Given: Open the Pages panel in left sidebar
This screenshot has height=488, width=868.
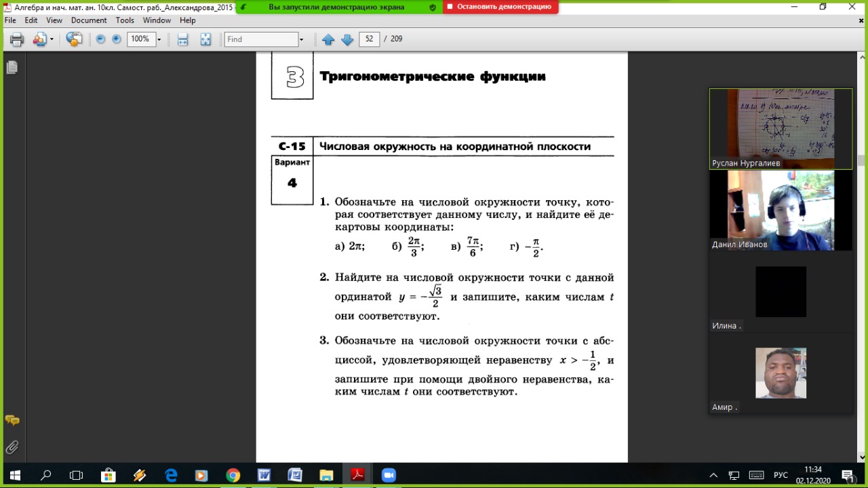Looking at the screenshot, I should (12, 67).
